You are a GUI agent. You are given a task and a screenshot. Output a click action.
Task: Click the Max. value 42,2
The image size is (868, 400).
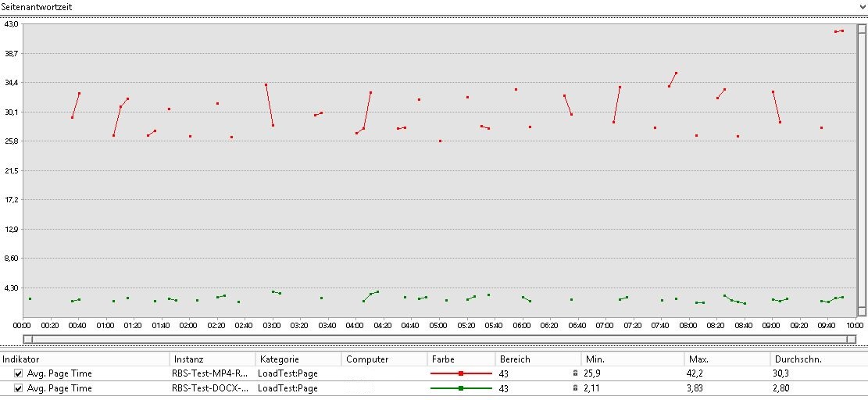tap(695, 373)
